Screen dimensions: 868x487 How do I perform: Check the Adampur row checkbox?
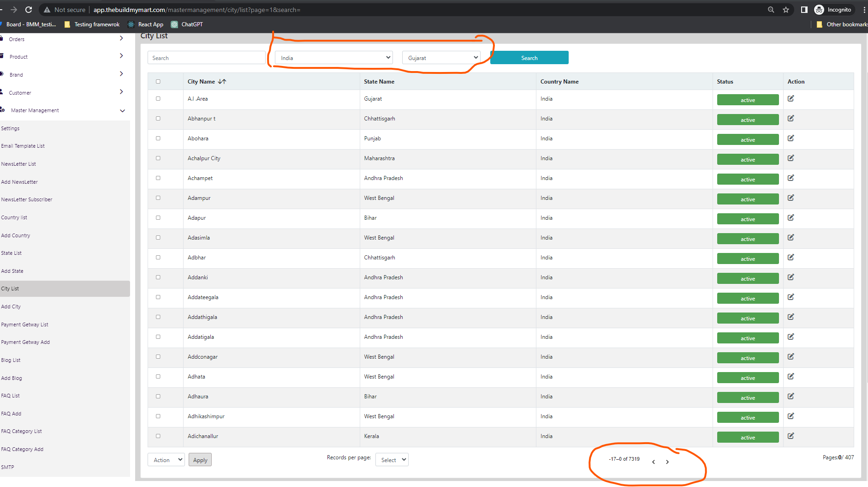[x=158, y=198]
